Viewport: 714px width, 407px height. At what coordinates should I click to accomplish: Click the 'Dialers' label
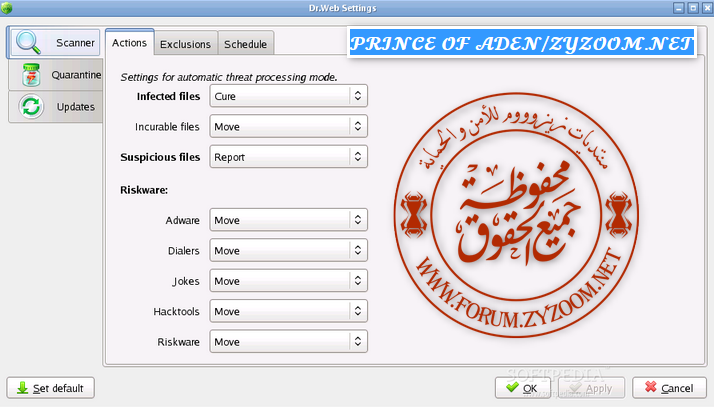point(184,251)
